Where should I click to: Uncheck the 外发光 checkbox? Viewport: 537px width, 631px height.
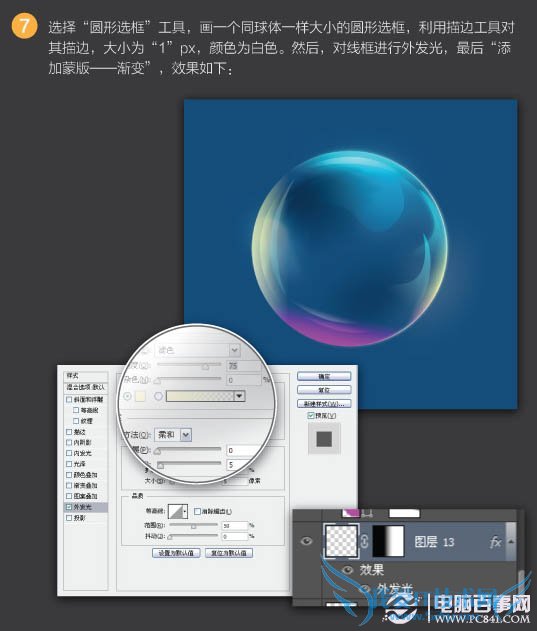(69, 507)
